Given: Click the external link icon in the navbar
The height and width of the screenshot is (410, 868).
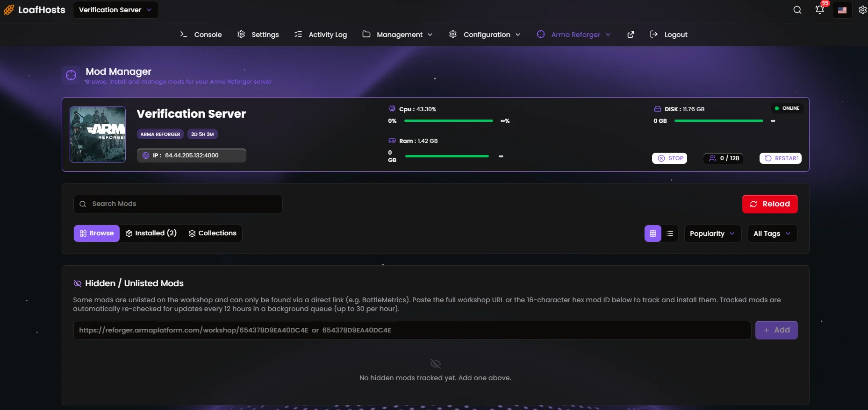Looking at the screenshot, I should [631, 35].
